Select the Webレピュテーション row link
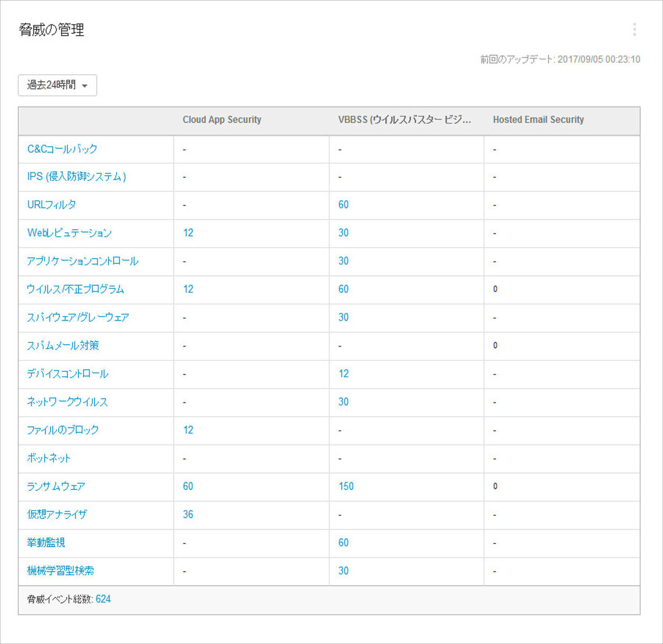This screenshot has height=644, width=663. [x=69, y=233]
